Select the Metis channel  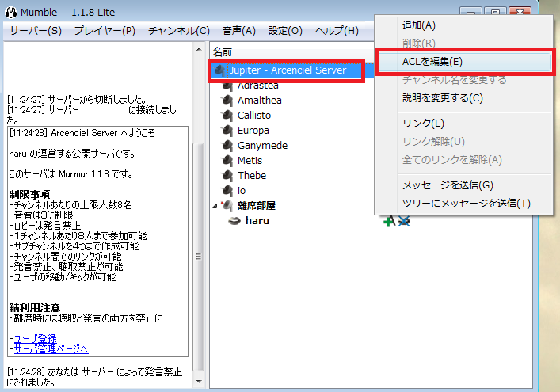[250, 160]
